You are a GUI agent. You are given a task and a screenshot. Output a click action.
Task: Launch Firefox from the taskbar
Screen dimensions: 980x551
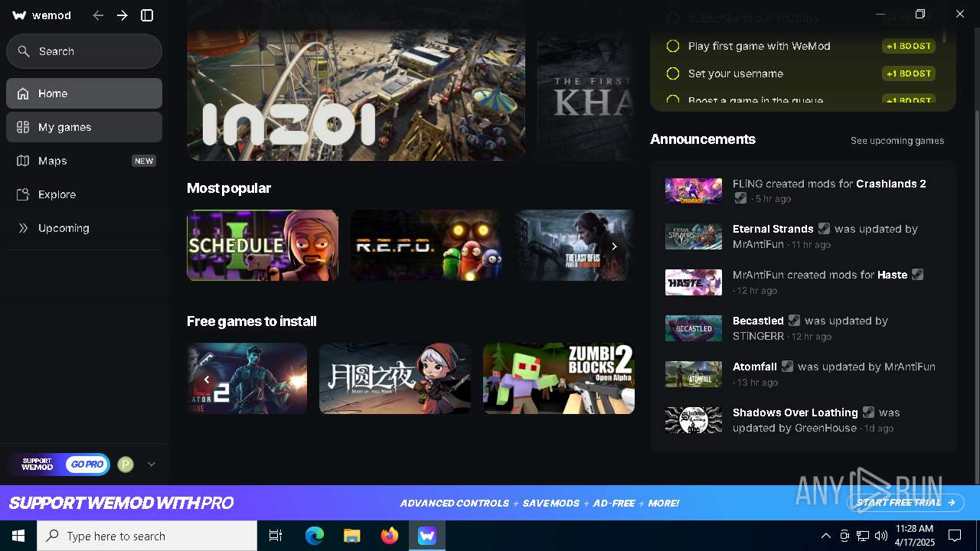tap(390, 536)
